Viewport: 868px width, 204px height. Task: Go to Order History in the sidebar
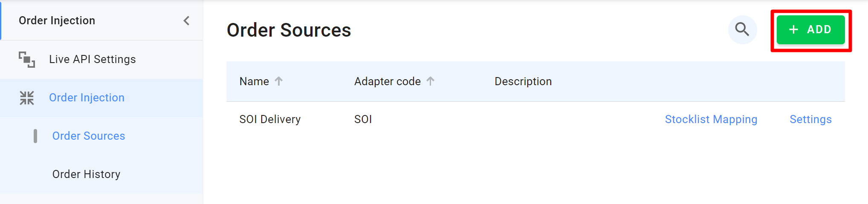86,174
